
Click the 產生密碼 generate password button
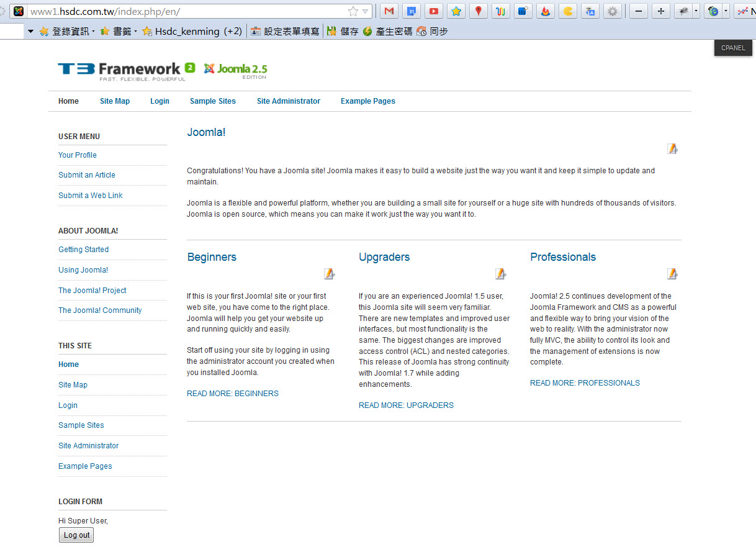tap(388, 31)
